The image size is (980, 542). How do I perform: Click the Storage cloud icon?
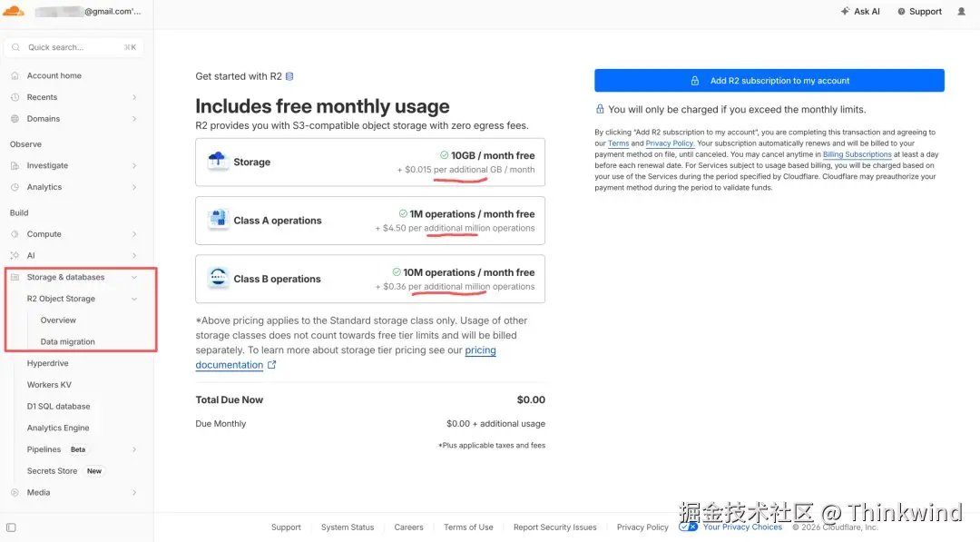[x=218, y=162]
